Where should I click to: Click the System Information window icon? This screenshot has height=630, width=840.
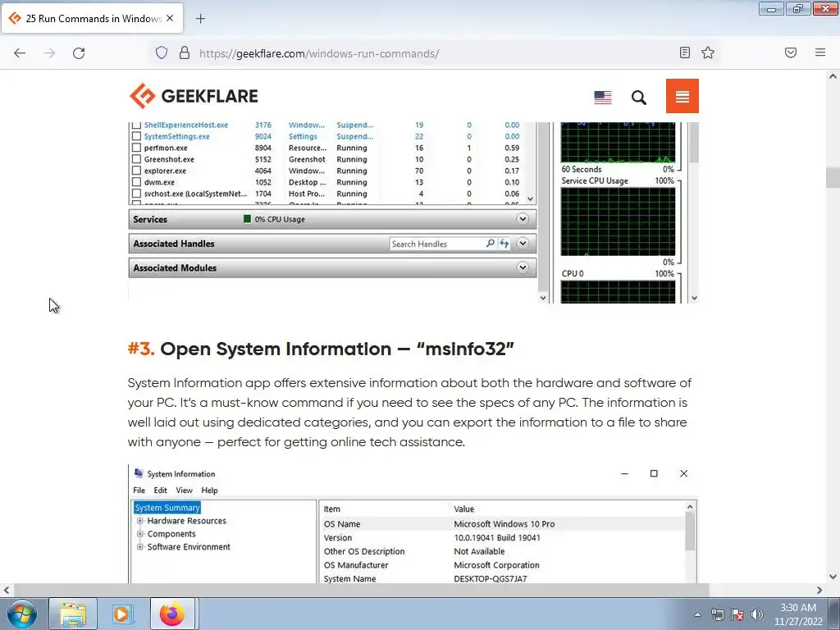pos(139,473)
